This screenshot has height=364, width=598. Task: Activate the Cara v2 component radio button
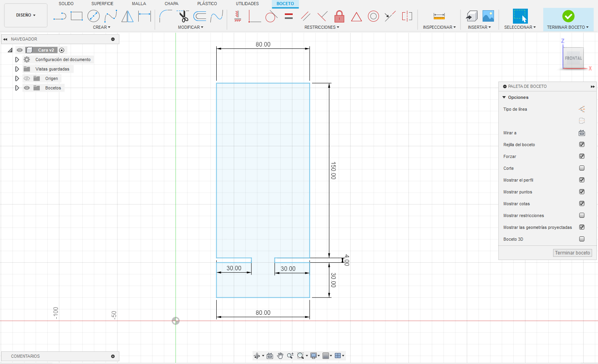(x=62, y=50)
